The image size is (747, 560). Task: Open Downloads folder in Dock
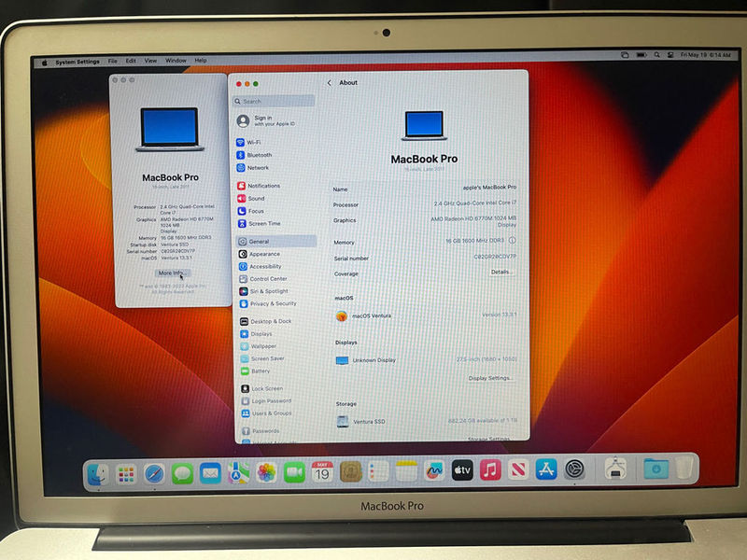coord(656,469)
